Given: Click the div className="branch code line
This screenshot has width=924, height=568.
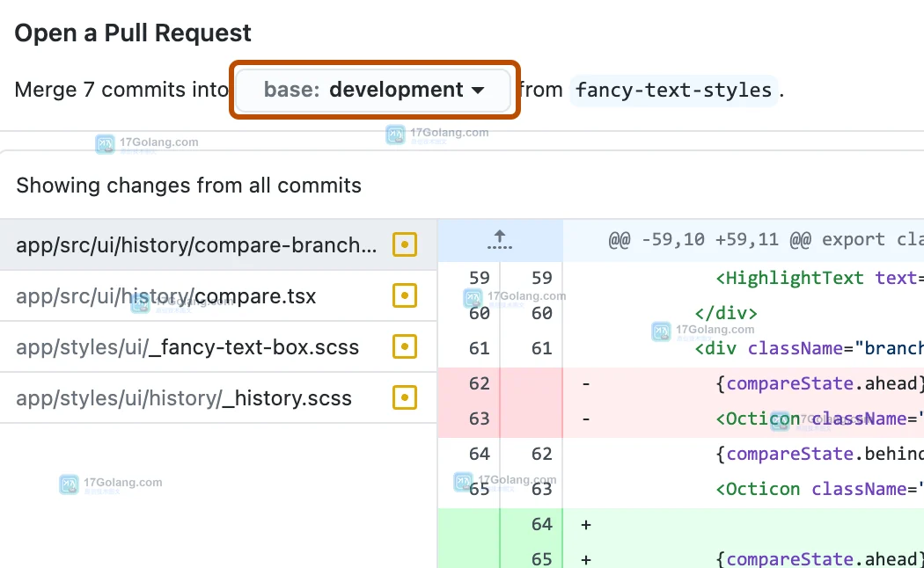Looking at the screenshot, I should click(809, 348).
